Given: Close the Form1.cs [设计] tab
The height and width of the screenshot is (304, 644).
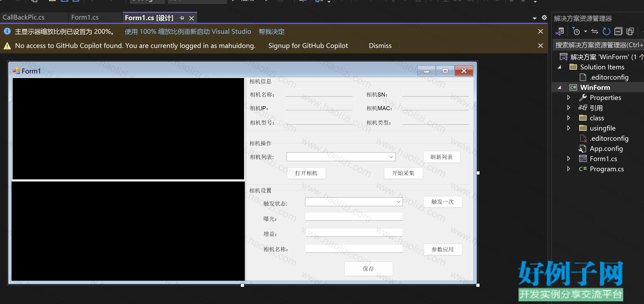Looking at the screenshot, I should coord(192,18).
